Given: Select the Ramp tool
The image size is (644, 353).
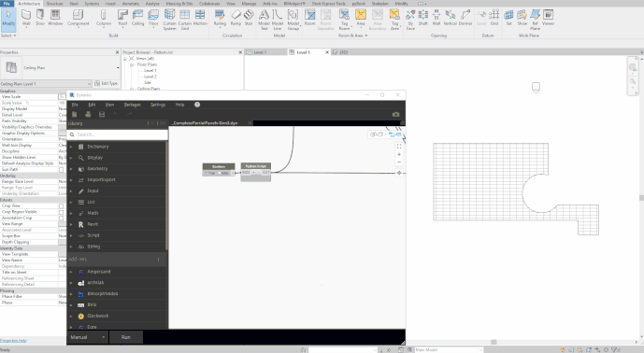Looking at the screenshot, I should (x=236, y=18).
